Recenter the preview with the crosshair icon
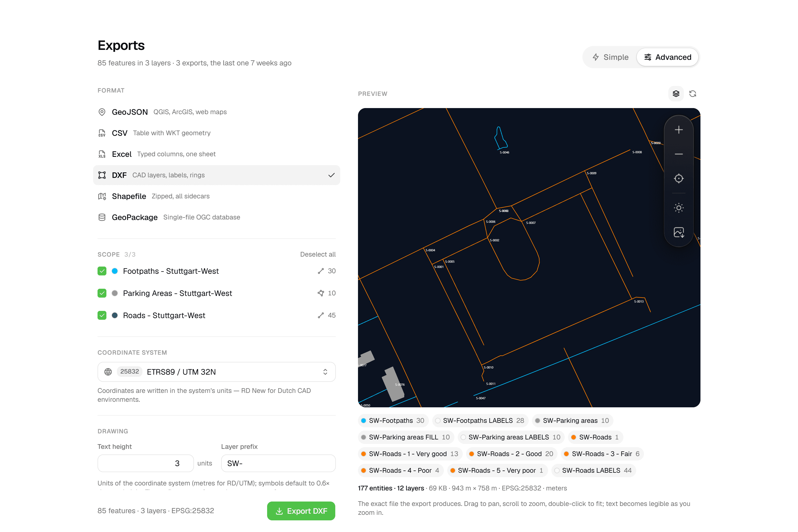The image size is (798, 532). [x=679, y=178]
